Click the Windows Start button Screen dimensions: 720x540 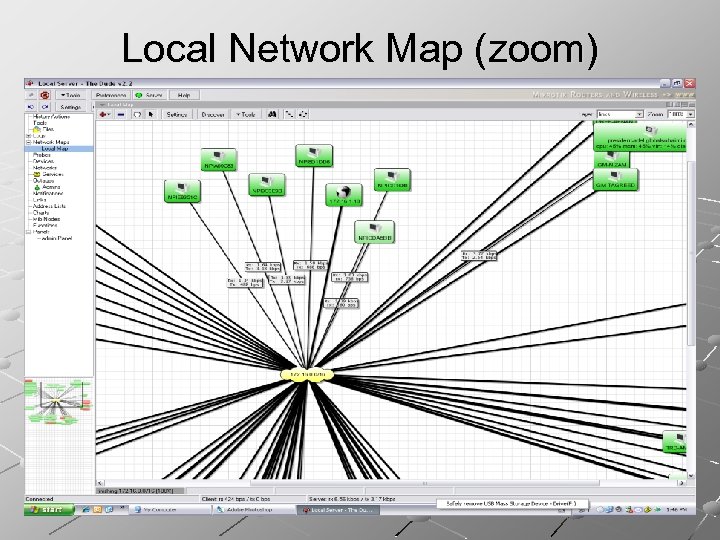[49, 510]
